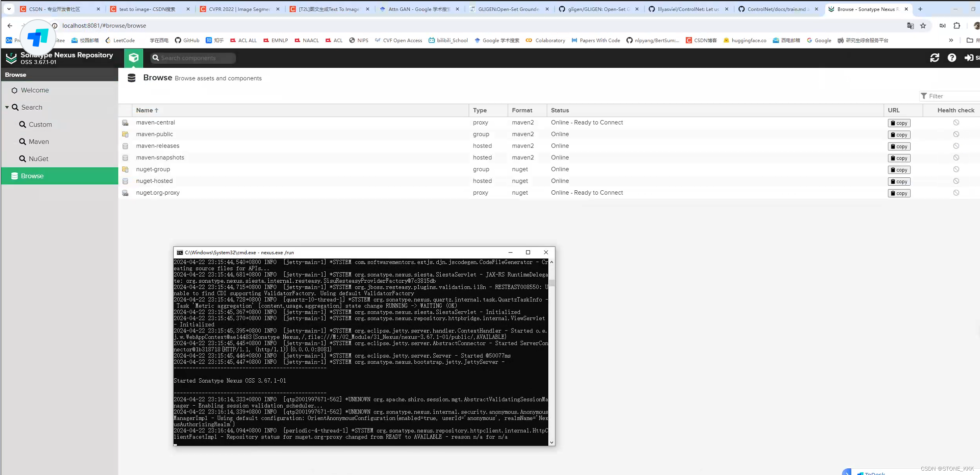Click the nuget-group repository icon
The height and width of the screenshot is (475, 980).
(x=125, y=170)
